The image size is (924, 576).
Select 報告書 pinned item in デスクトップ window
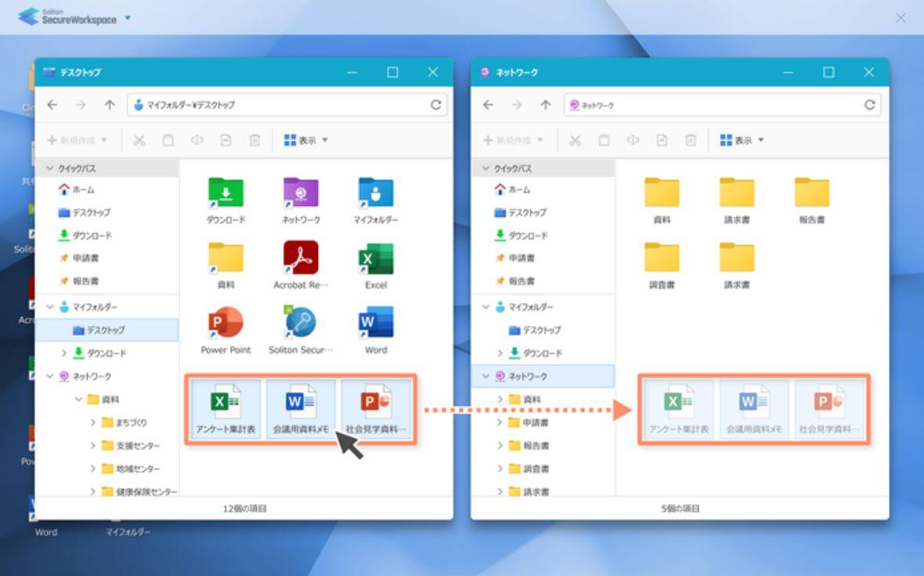[79, 281]
